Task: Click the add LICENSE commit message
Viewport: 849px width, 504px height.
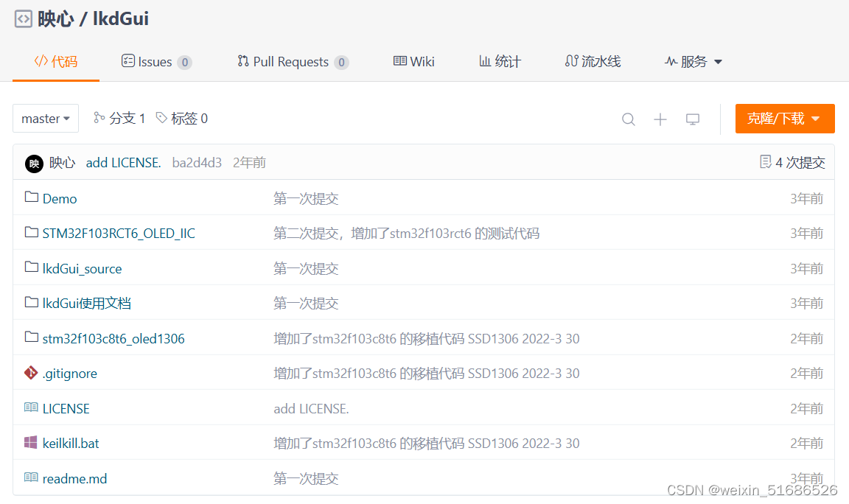Action: (123, 162)
